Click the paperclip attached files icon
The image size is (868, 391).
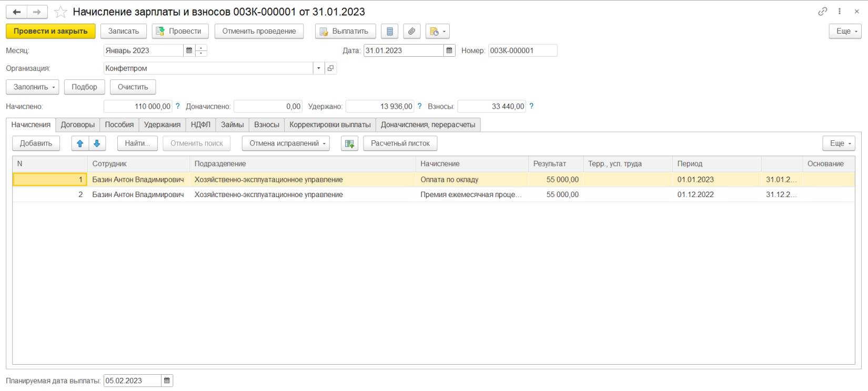(412, 32)
